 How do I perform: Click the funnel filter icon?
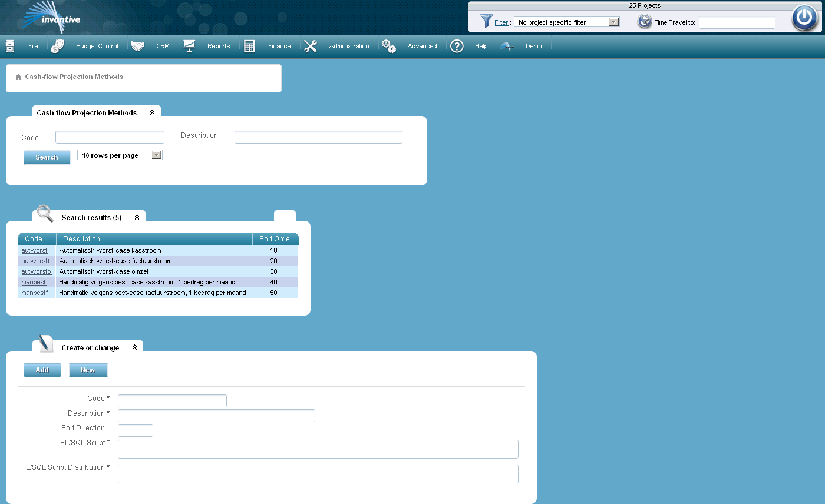(486, 22)
